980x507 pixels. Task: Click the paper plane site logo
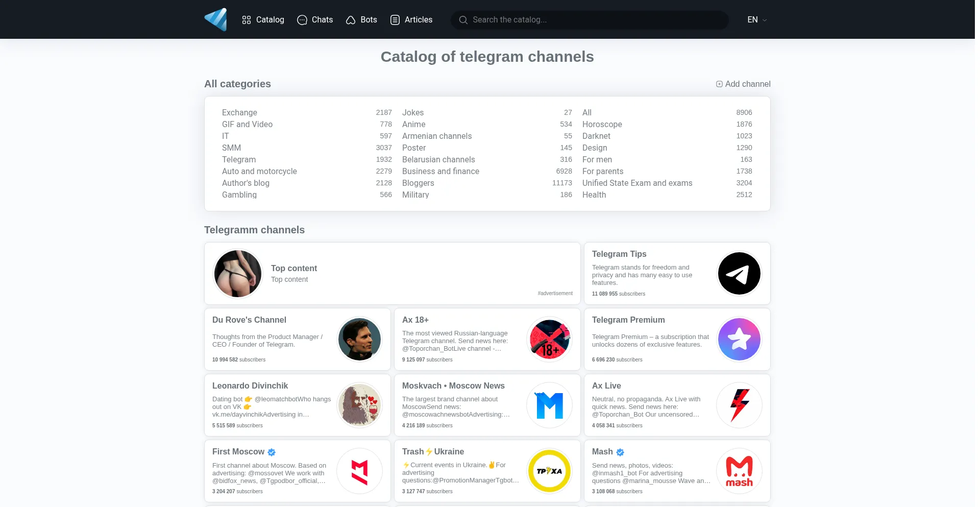click(x=216, y=19)
